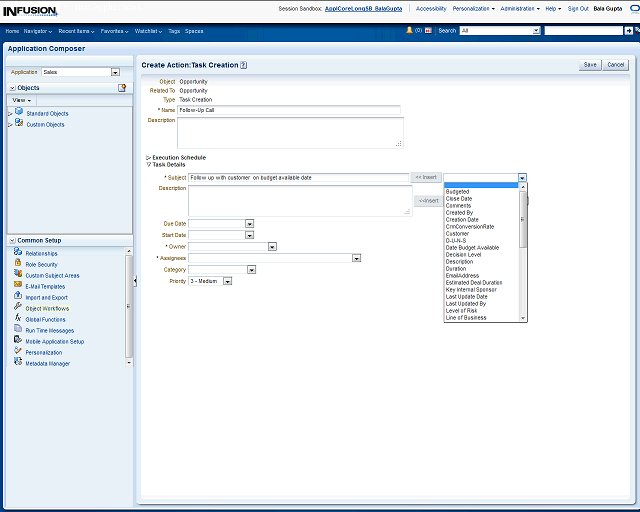Viewport: 640px width, 512px height.
Task: Click the E-Mail Templates envelope icon
Action: [x=18, y=286]
